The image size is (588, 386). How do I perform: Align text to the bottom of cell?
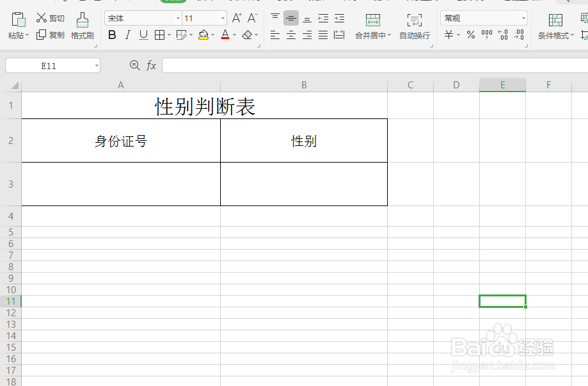(x=307, y=18)
